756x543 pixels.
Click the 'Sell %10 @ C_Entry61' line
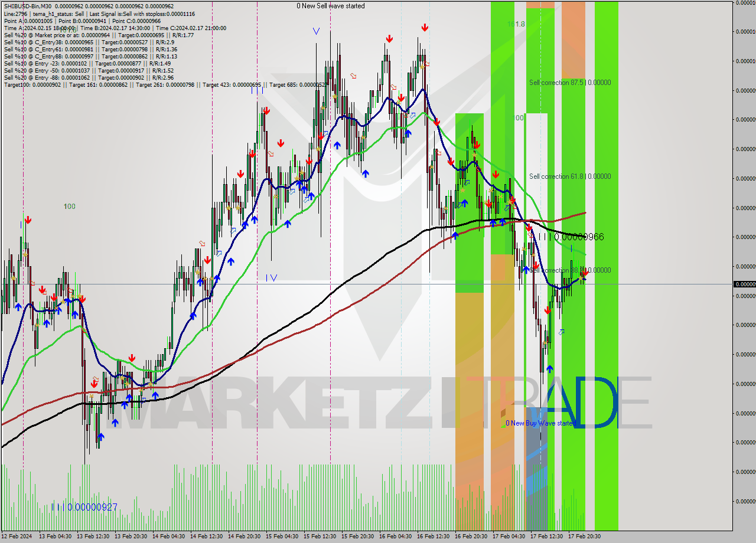pos(90,49)
